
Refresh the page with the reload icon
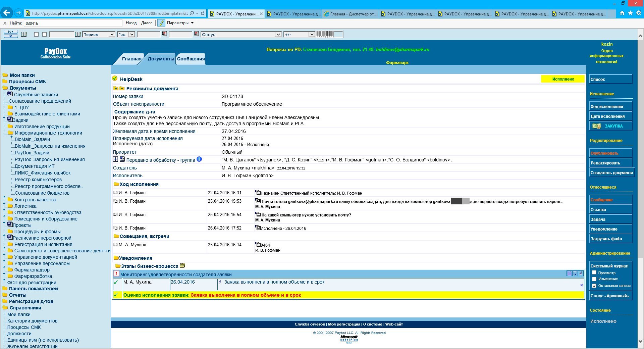[202, 13]
